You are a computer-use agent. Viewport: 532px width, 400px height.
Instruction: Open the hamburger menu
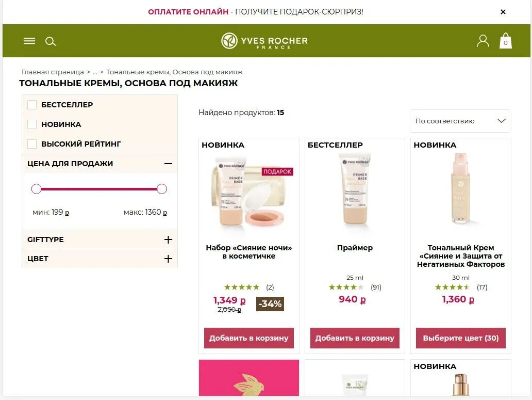pyautogui.click(x=29, y=41)
